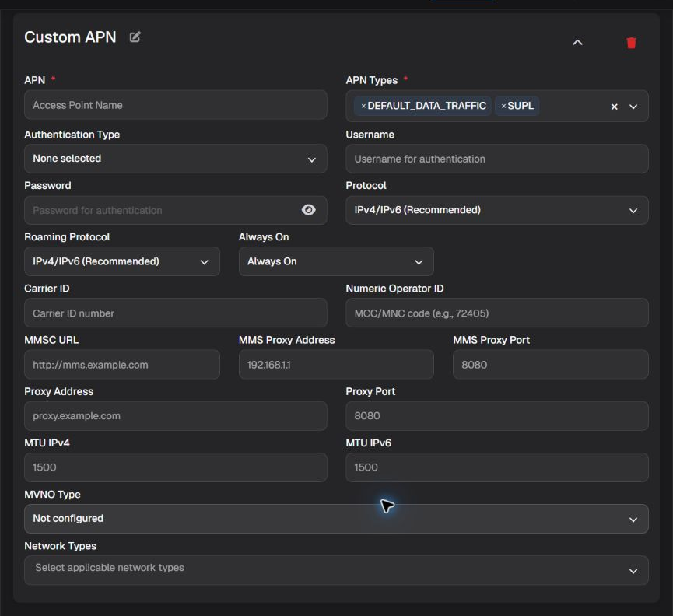Click the Numeric Operator ID field
673x616 pixels.
point(497,313)
